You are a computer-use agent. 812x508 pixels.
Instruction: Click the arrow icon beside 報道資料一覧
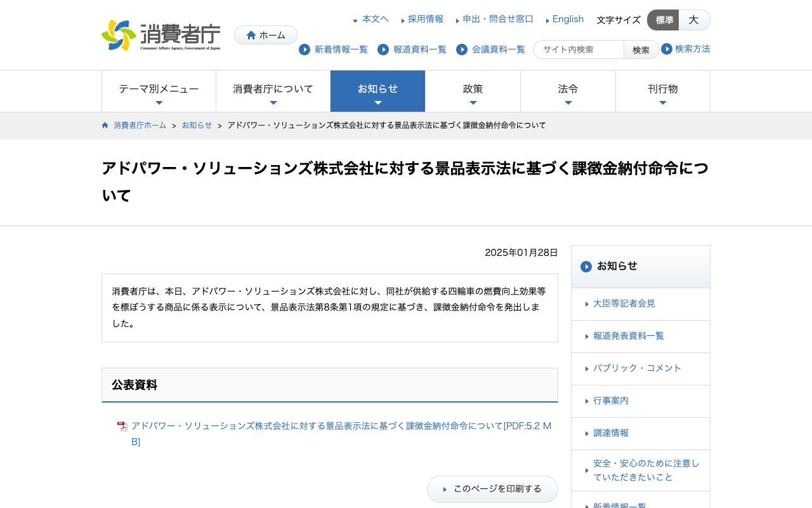(383, 50)
